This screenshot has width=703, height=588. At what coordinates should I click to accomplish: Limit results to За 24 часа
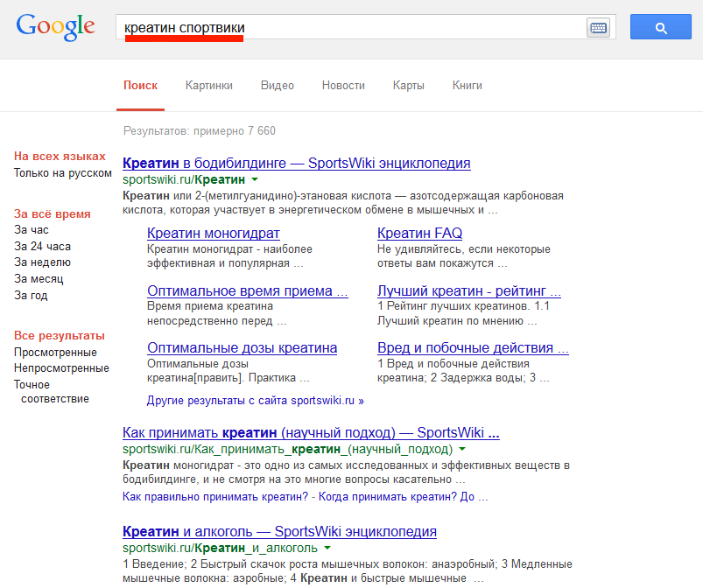coord(43,246)
